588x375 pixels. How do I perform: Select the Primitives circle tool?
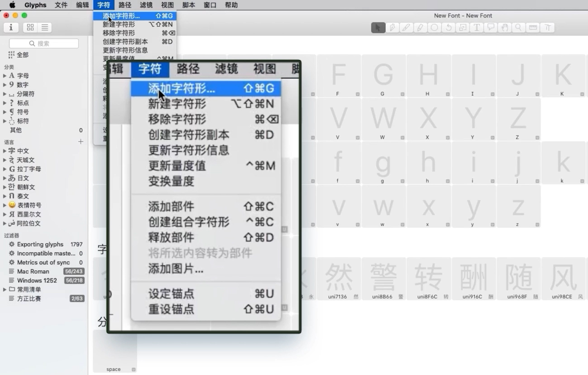tap(434, 27)
